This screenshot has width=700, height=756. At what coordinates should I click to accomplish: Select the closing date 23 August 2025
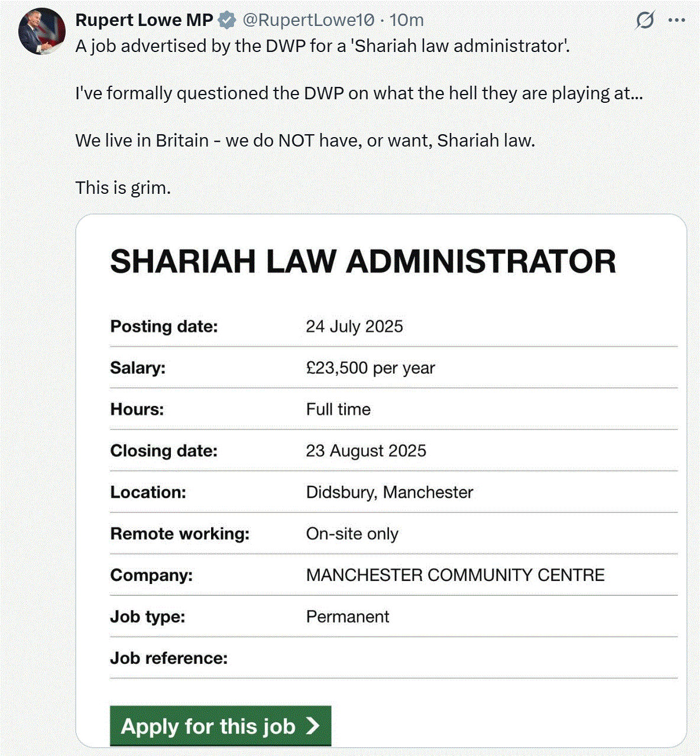coord(366,450)
